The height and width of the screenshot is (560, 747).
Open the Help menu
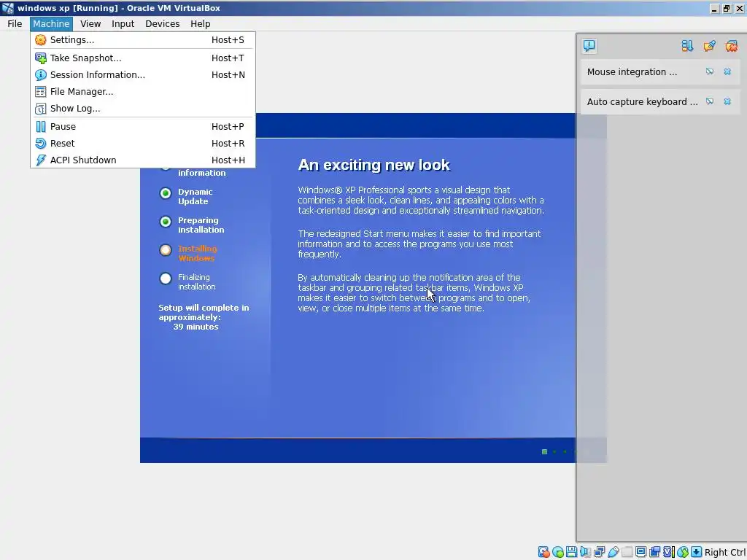(200, 24)
